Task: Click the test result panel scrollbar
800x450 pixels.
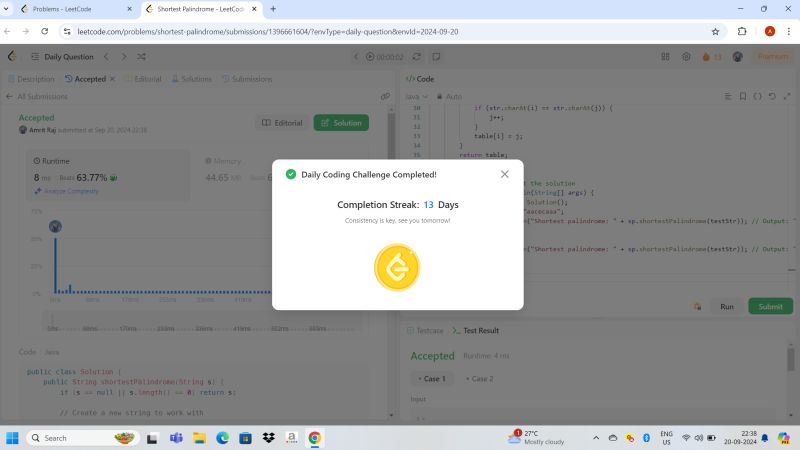Action: (790, 360)
